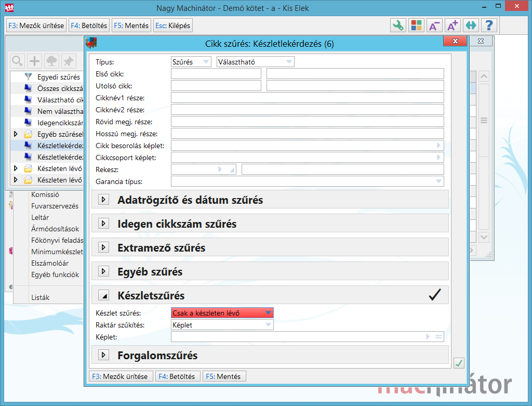Click scroll up arrow in background window

(484, 76)
